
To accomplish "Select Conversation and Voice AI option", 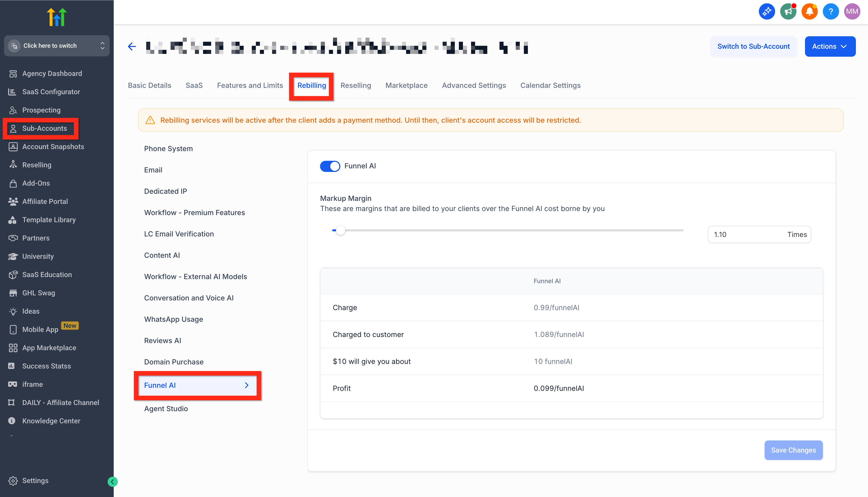I will tap(189, 298).
